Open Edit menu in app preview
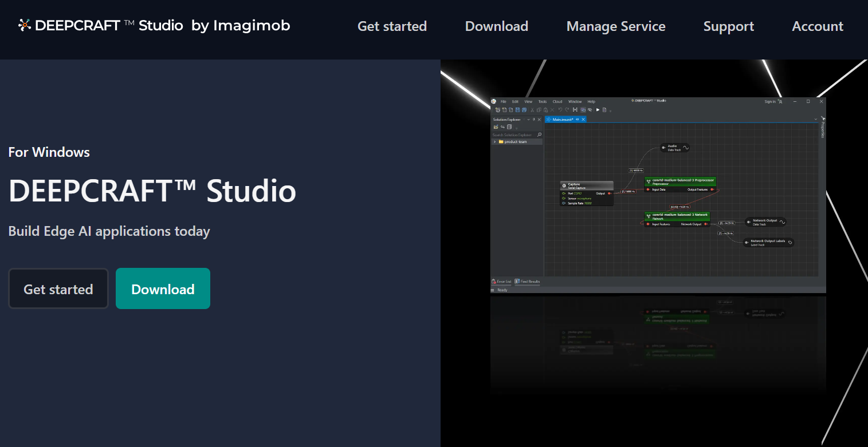This screenshot has height=447, width=868. 515,102
